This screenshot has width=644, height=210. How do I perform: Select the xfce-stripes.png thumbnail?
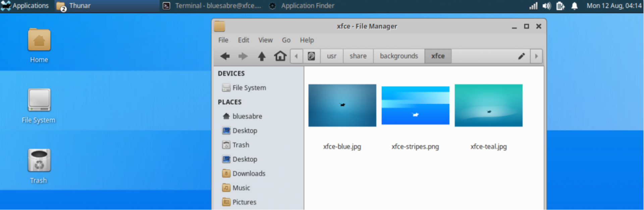coord(415,105)
